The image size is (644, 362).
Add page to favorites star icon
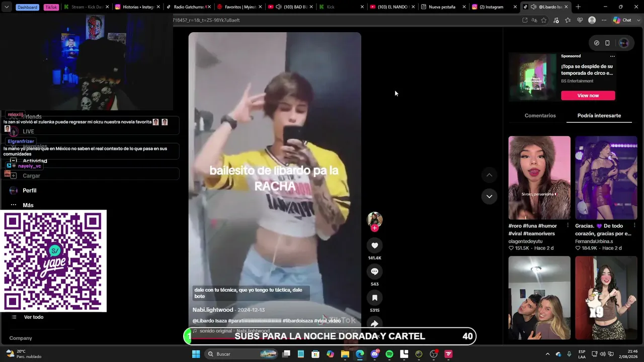(x=544, y=20)
